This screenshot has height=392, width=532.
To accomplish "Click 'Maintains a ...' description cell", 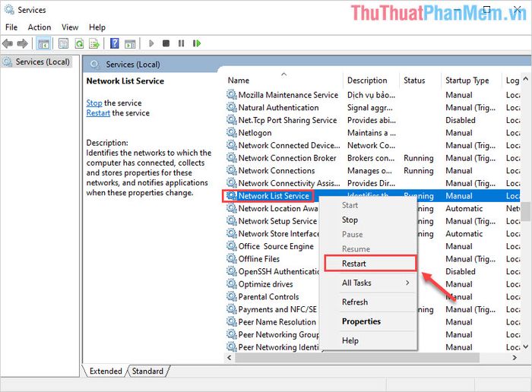I will point(372,133).
